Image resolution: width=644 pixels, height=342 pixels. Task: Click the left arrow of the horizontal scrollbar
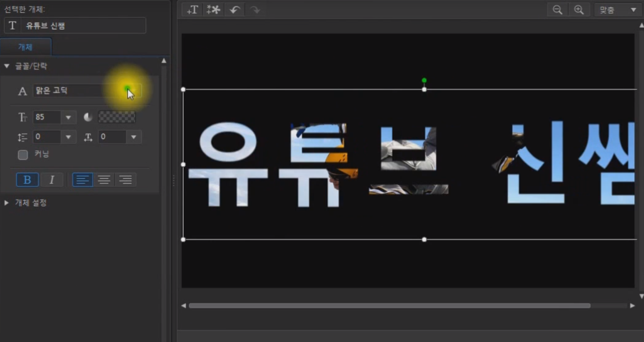pos(184,306)
